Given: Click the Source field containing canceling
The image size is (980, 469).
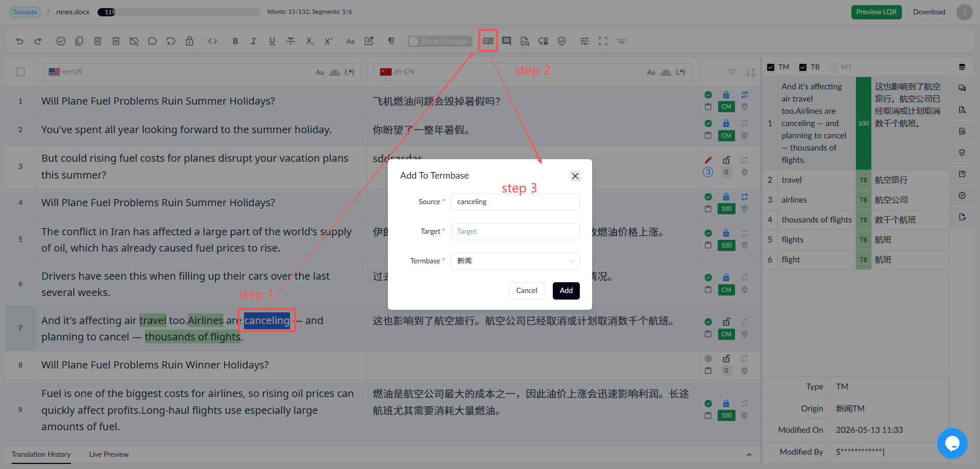Looking at the screenshot, I should (515, 202).
